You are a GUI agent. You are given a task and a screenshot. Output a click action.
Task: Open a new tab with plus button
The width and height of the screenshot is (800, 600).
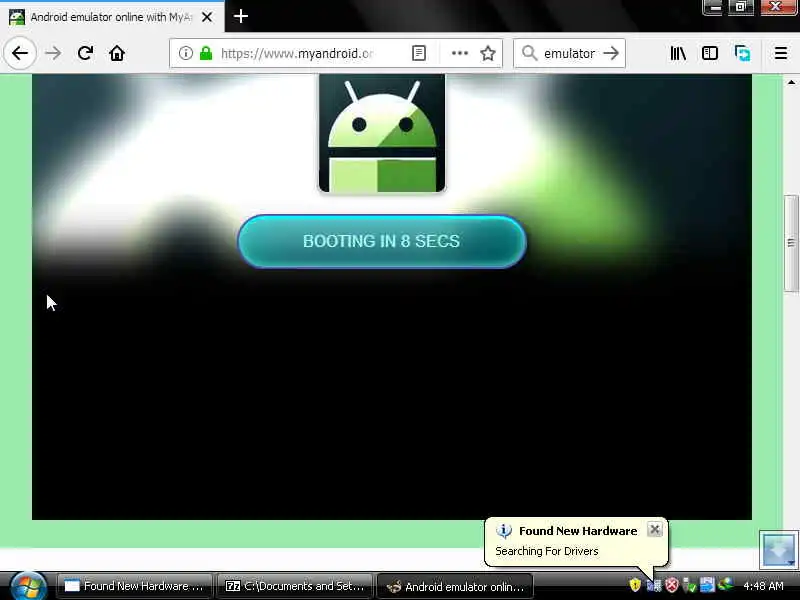pos(241,16)
